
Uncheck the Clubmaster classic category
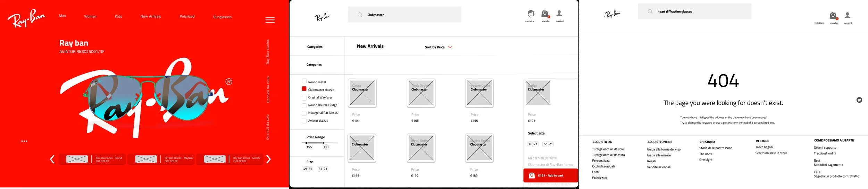tap(304, 89)
